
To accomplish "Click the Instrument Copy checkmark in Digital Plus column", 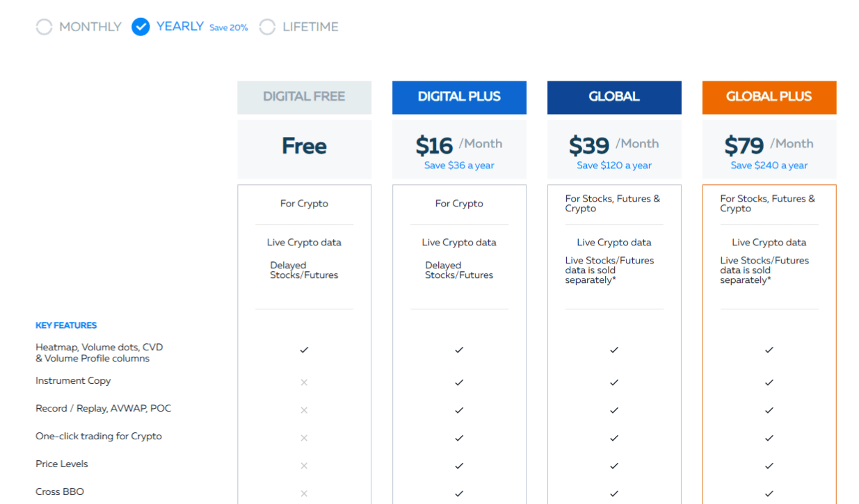I will 459,382.
